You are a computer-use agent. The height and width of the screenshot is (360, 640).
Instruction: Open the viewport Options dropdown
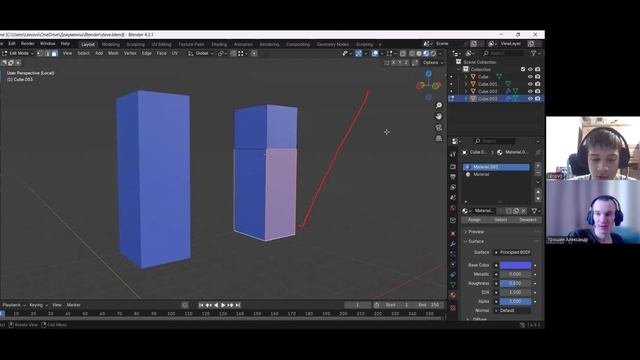coord(433,63)
